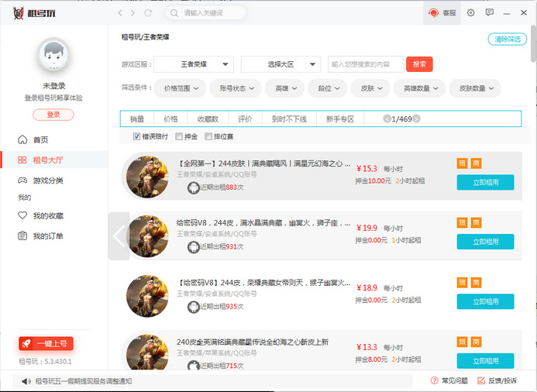Open 客服 customer service
Screen dimensions: 537x392
[442, 13]
